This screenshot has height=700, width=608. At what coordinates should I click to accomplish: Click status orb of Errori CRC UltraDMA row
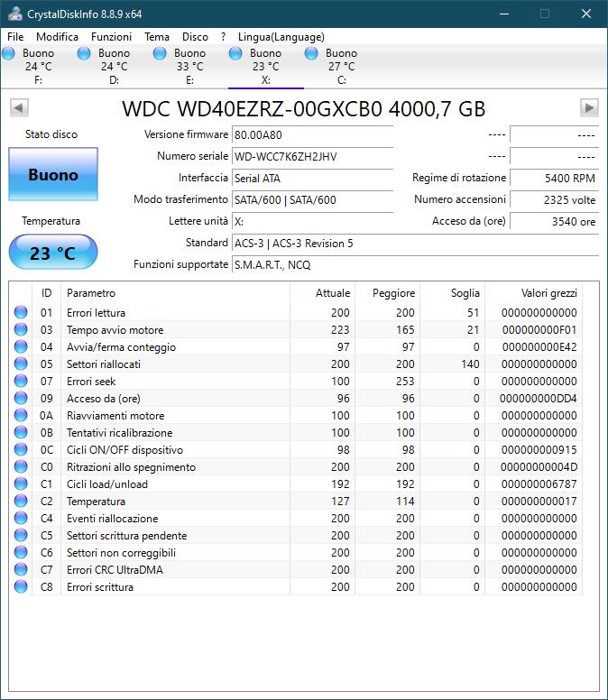click(21, 569)
